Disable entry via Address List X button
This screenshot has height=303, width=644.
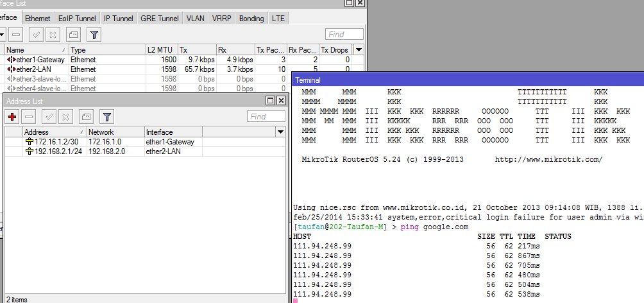(65, 117)
